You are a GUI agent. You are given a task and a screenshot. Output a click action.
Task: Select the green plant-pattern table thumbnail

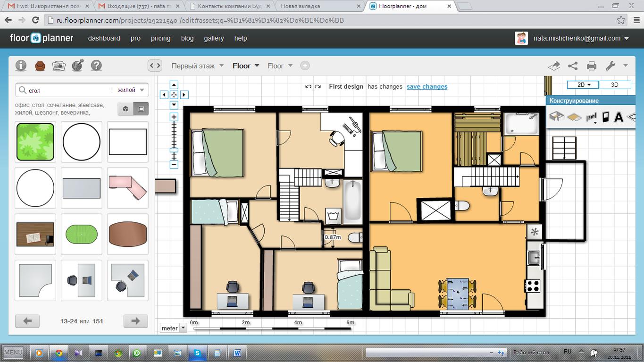pyautogui.click(x=35, y=142)
